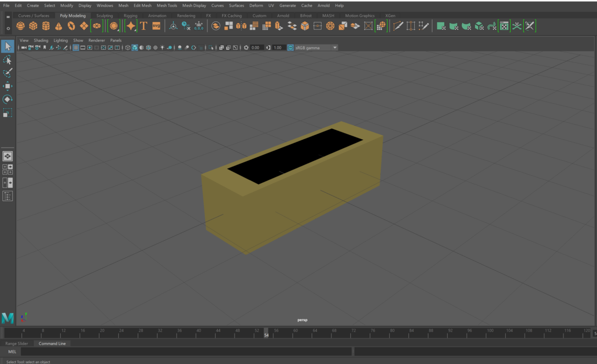Viewport: 597px width, 364px height.
Task: Open the shelf options gear menu
Action: pyautogui.click(x=8, y=29)
